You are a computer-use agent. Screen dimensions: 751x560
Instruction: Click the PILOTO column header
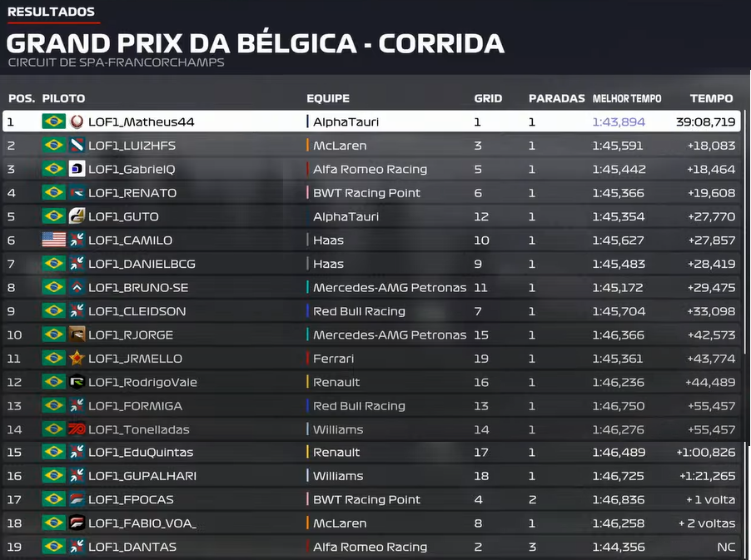[x=64, y=98]
